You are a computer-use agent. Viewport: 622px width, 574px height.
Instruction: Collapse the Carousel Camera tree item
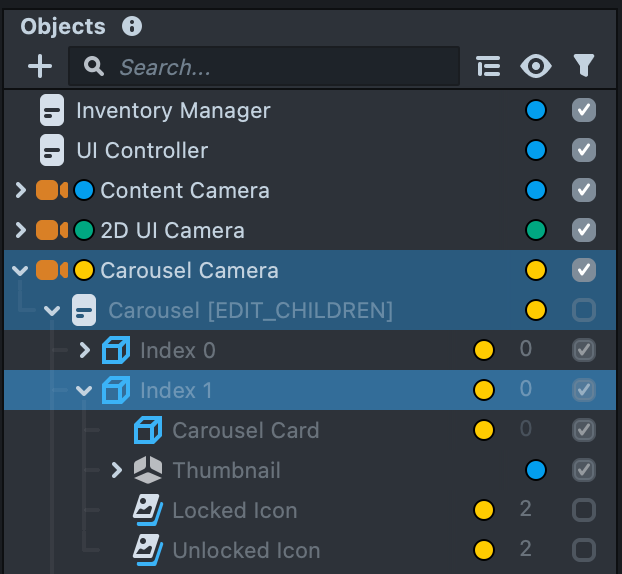[x=20, y=270]
